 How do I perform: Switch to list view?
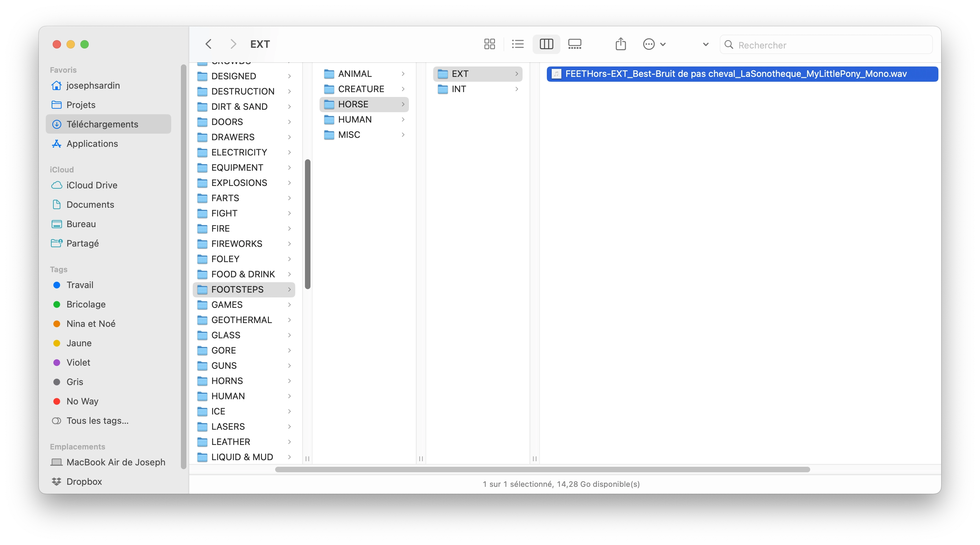pos(517,44)
